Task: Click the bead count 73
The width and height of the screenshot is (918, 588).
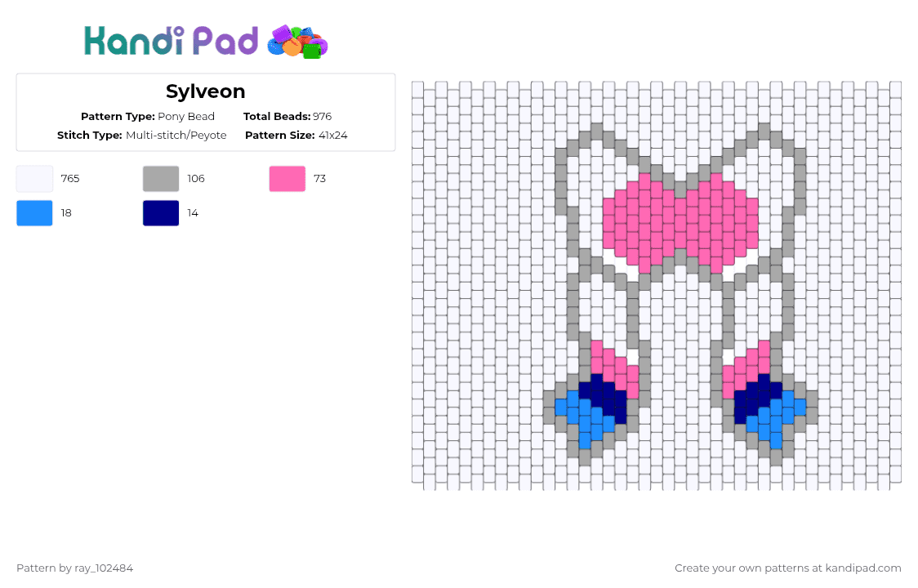Action: [x=319, y=179]
